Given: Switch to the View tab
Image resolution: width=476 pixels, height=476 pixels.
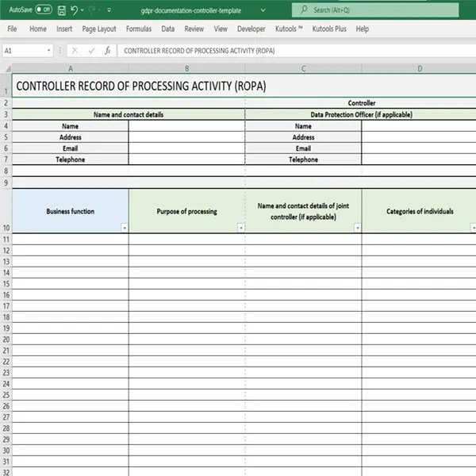Looking at the screenshot, I should (x=221, y=29).
